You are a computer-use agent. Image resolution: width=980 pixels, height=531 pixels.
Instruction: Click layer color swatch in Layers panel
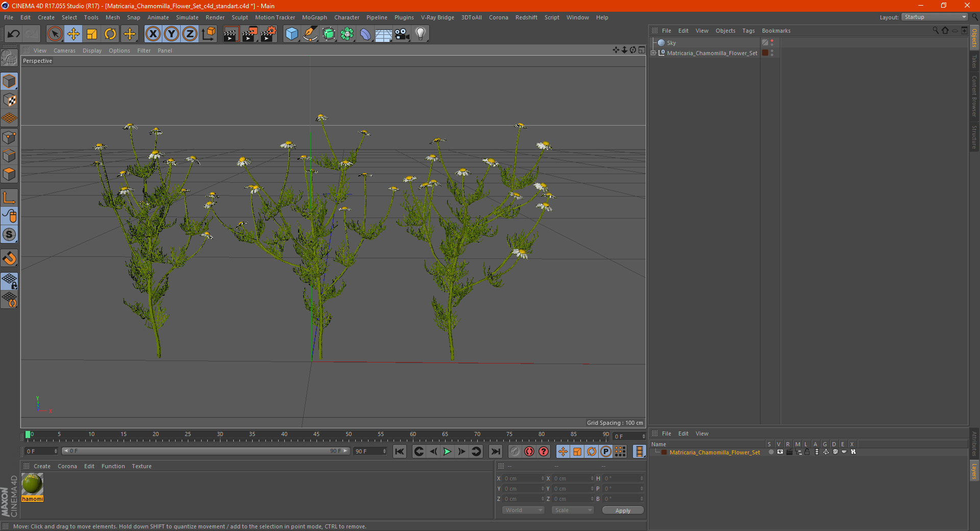[664, 452]
